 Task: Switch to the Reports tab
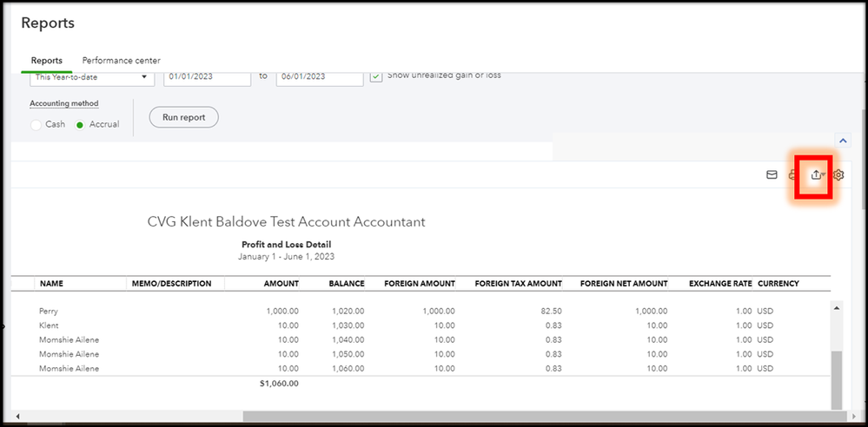tap(47, 61)
